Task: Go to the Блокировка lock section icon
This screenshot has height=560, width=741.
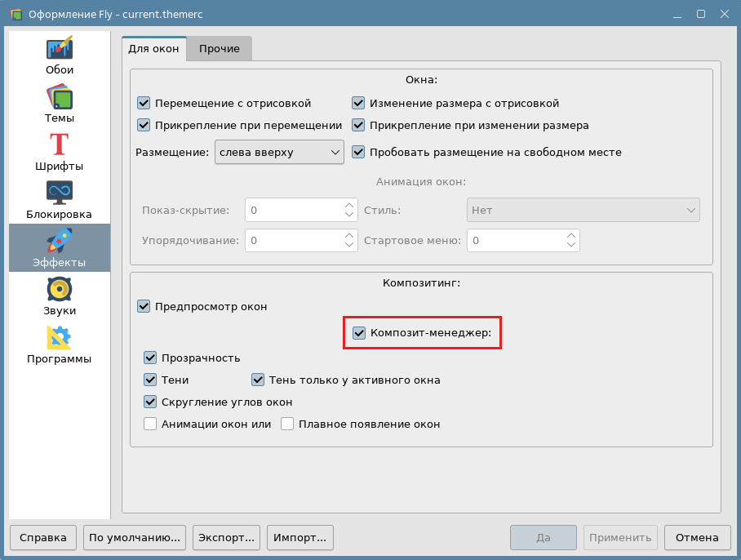Action: point(59,193)
